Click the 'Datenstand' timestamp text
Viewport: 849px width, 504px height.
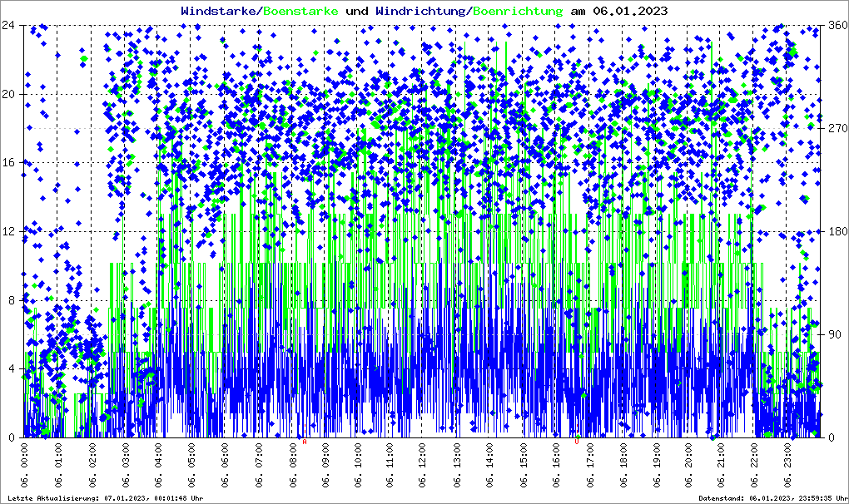pyautogui.click(x=773, y=498)
